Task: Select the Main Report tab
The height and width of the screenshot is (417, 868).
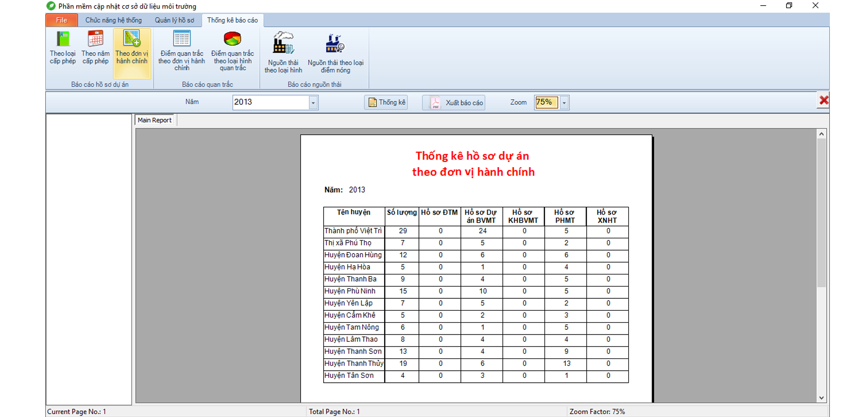Action: (154, 120)
